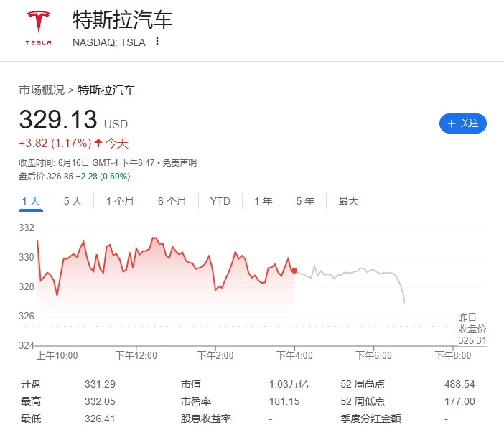Open the 免责声明 disclaimer link

tap(179, 163)
